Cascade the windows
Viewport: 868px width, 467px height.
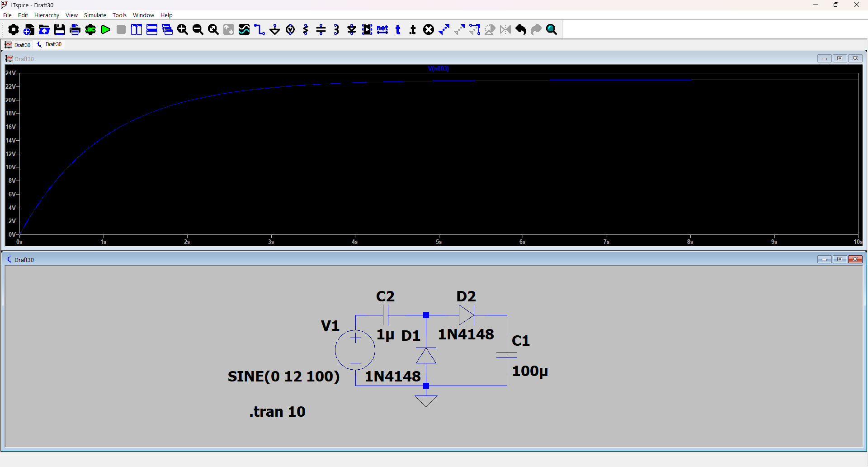167,30
